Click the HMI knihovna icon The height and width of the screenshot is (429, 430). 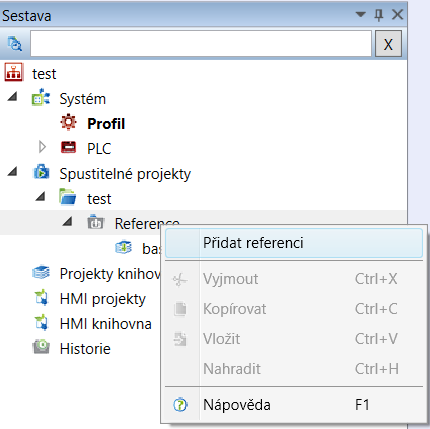pos(42,322)
